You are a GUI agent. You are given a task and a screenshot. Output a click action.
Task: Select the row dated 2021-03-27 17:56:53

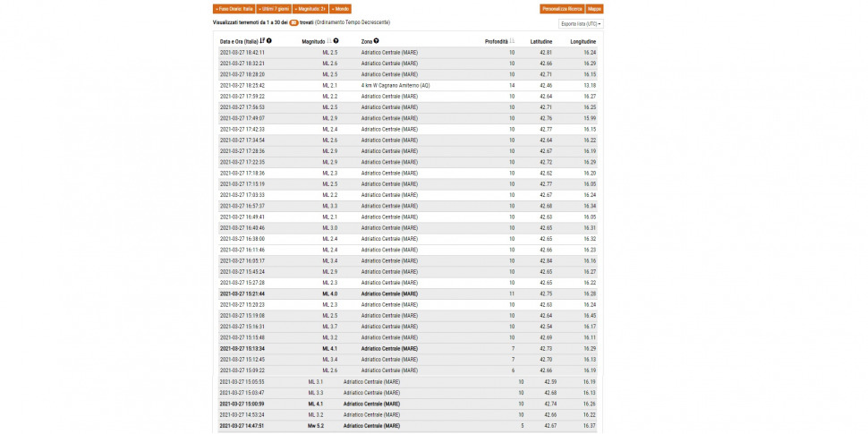tap(407, 107)
